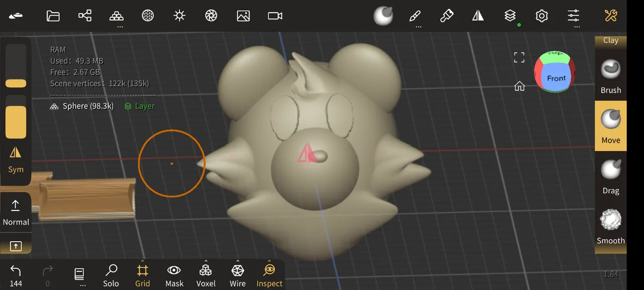The width and height of the screenshot is (644, 290).
Task: Open the Symmetry menu in the top bar
Action: pos(478,16)
